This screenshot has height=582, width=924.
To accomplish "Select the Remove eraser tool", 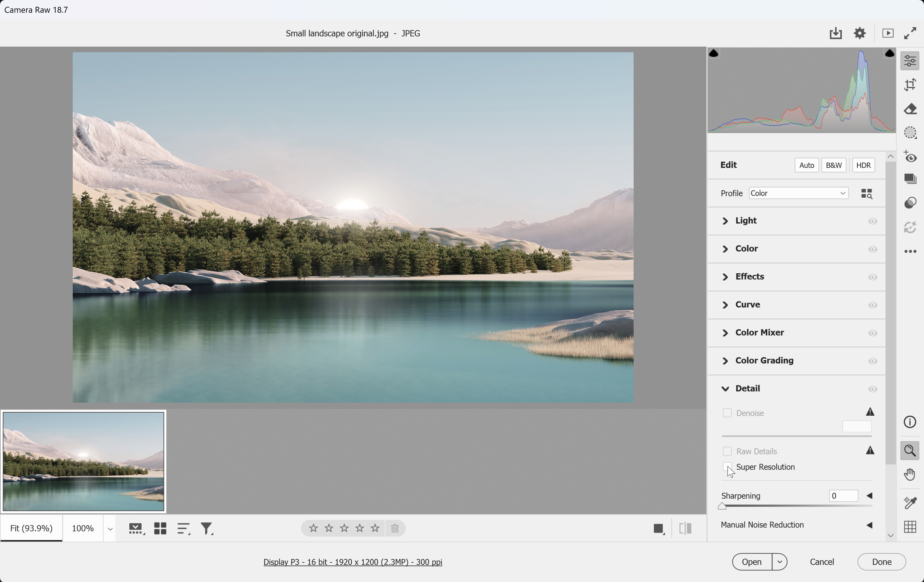I will coord(910,109).
